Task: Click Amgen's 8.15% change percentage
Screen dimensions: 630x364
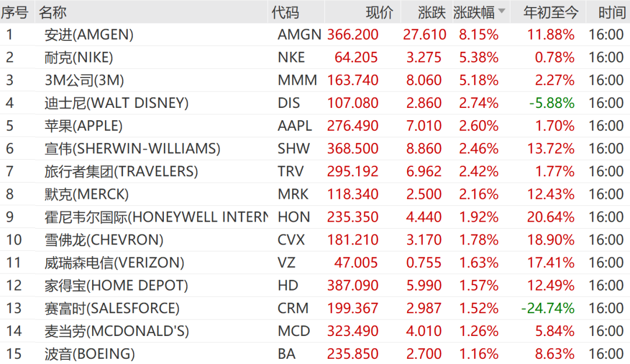Action: point(479,34)
